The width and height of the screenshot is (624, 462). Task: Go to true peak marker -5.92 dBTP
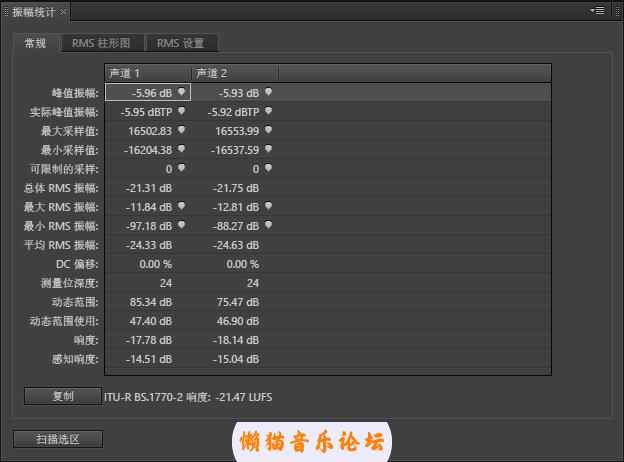[x=269, y=111]
